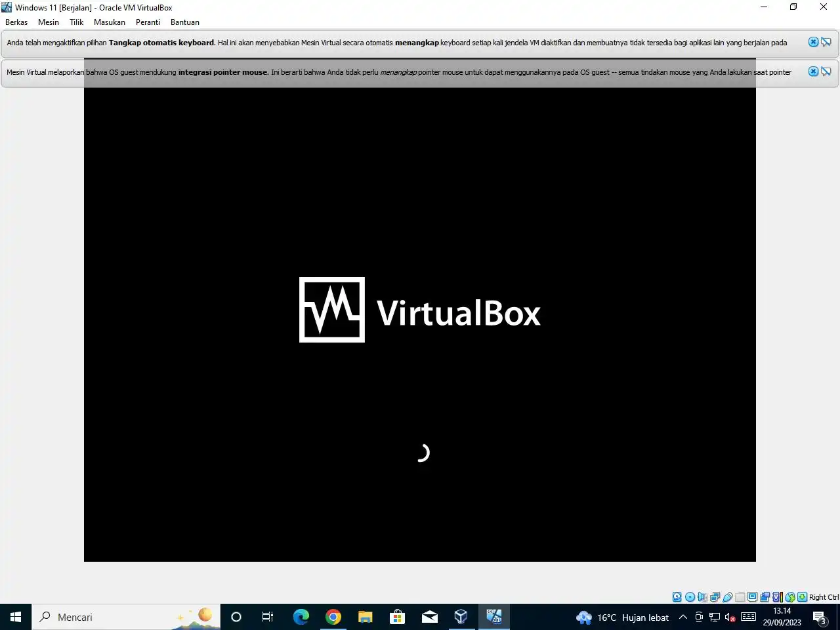Open Task View on the taskbar
This screenshot has width=840, height=630.
(268, 617)
